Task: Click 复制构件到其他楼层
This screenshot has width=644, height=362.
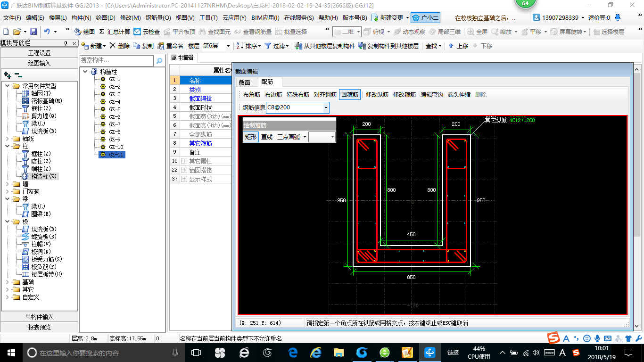Action: click(389, 46)
